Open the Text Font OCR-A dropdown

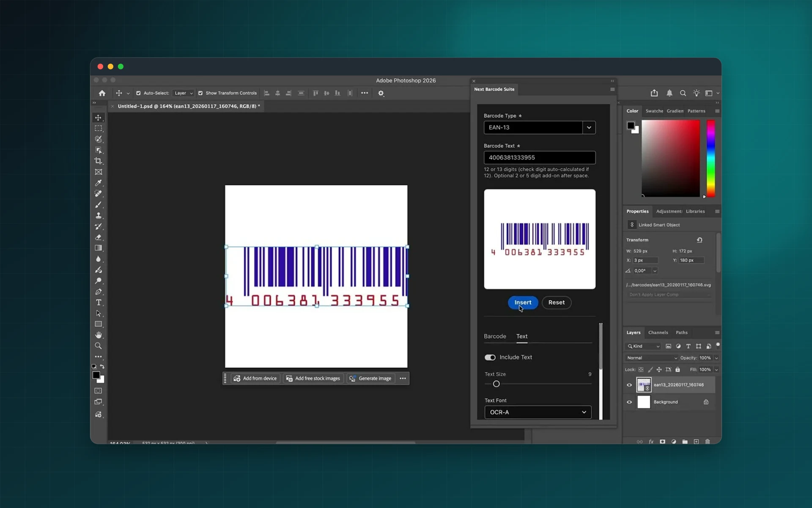click(538, 412)
